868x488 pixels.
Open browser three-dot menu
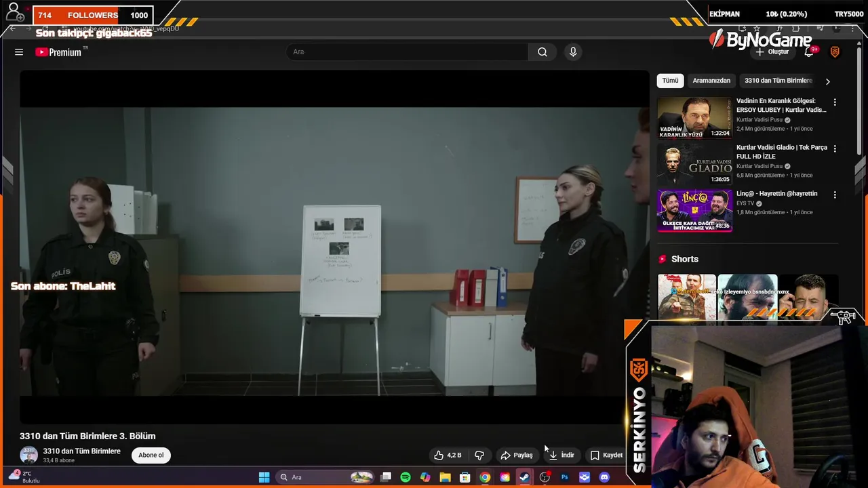(x=852, y=28)
